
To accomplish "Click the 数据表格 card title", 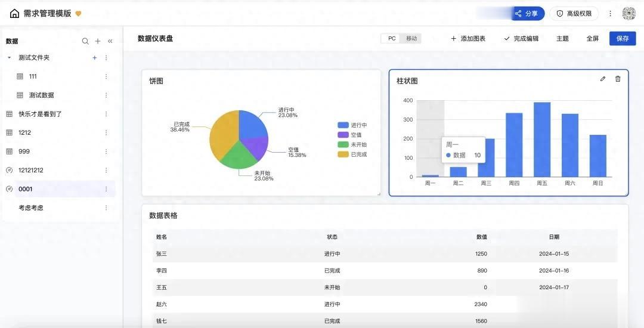I will pyautogui.click(x=163, y=215).
